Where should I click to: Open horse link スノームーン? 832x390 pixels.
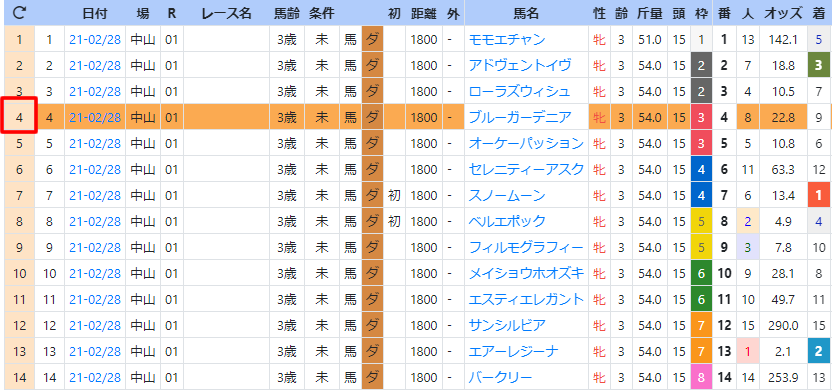click(x=507, y=195)
